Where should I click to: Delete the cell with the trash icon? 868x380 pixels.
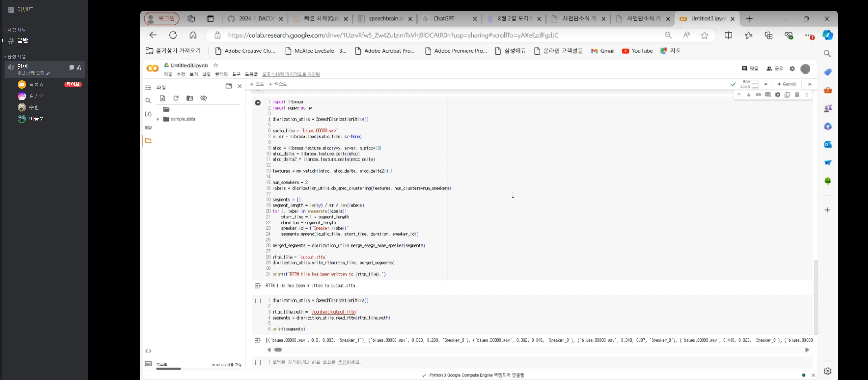point(797,95)
